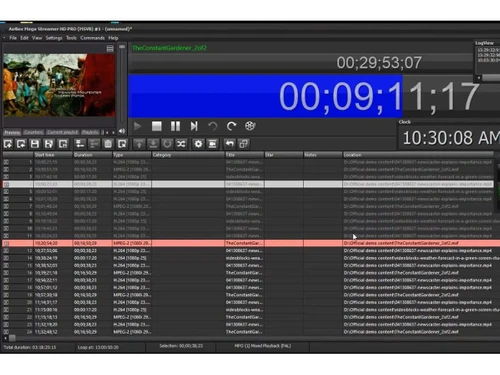Click the counter-clockwise return arrow control
The width and height of the screenshot is (500, 375).
point(213,126)
